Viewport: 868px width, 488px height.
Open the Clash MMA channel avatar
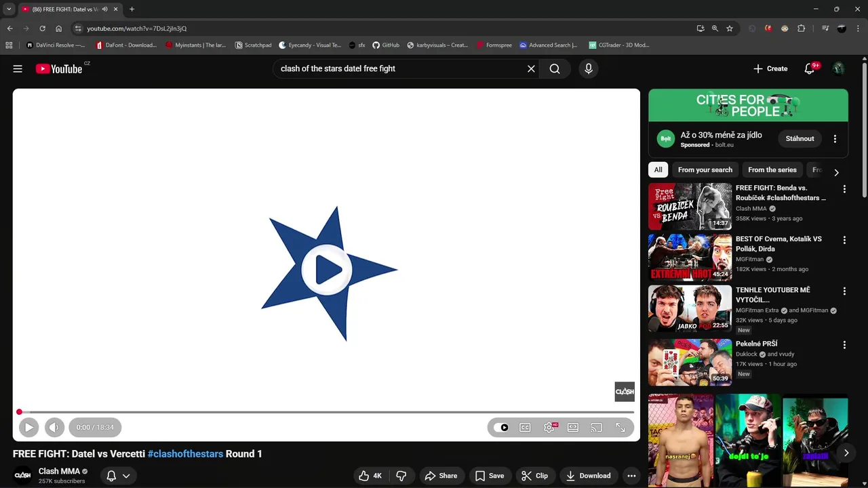pos(22,476)
